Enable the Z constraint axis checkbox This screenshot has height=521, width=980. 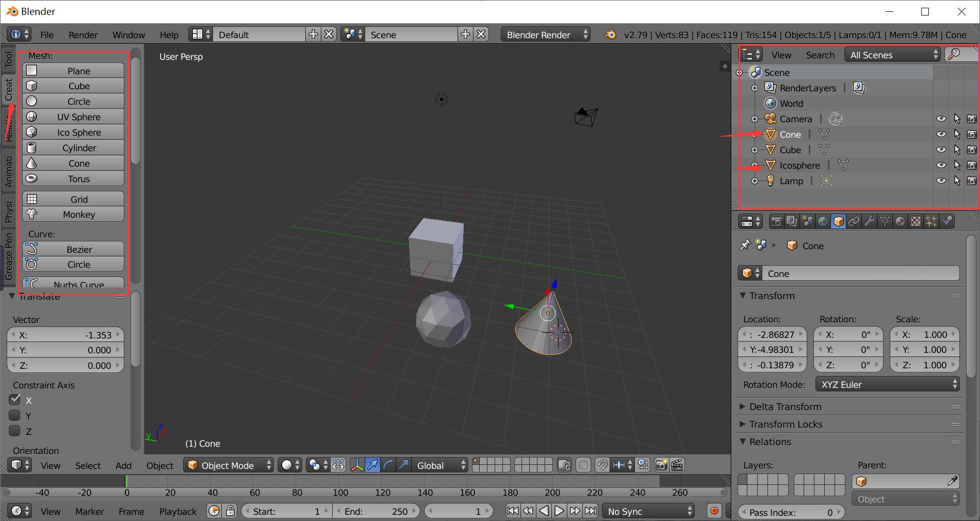coord(14,431)
